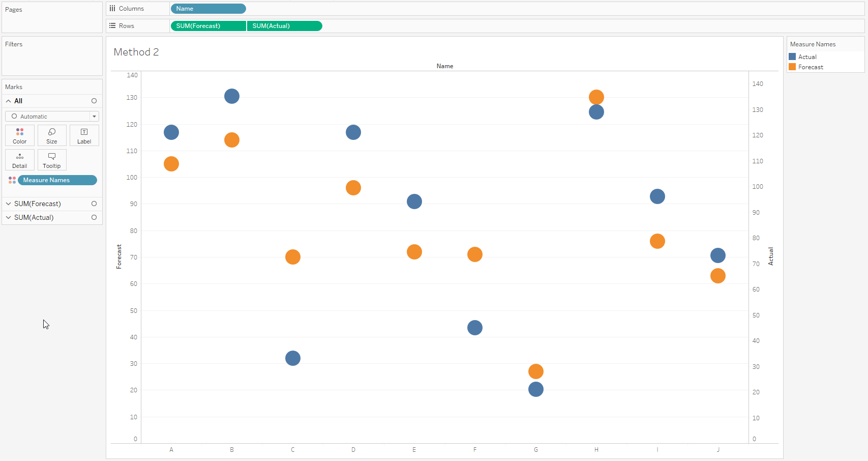Click the Method 2 sheet title

pos(136,52)
